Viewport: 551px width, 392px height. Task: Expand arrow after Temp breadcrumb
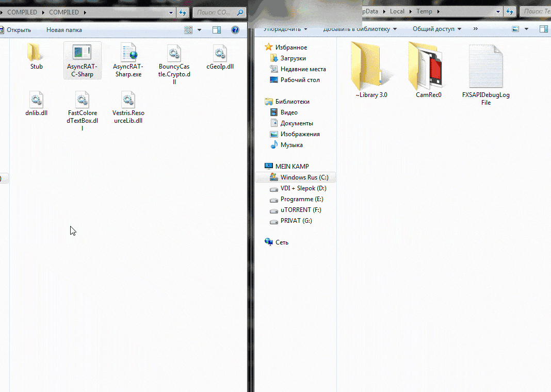click(438, 11)
